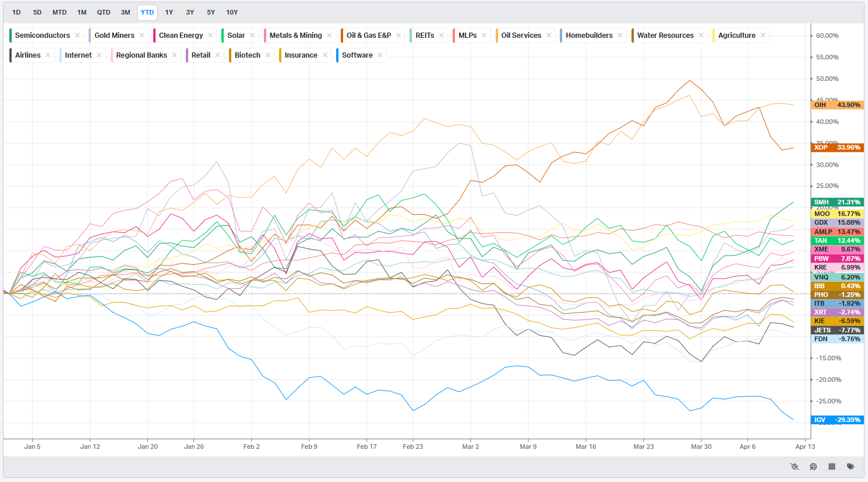This screenshot has width=868, height=482.
Task: Click the XME 9.67% price label
Action: coord(837,249)
